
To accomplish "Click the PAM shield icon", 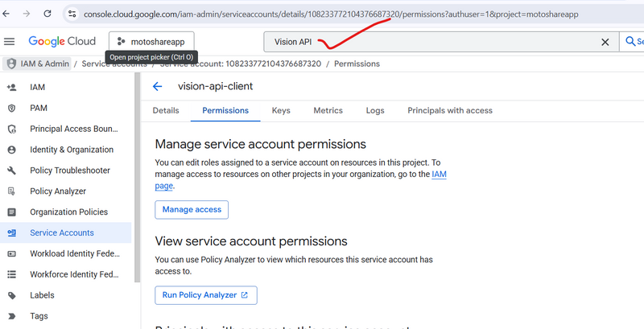I will [x=12, y=108].
